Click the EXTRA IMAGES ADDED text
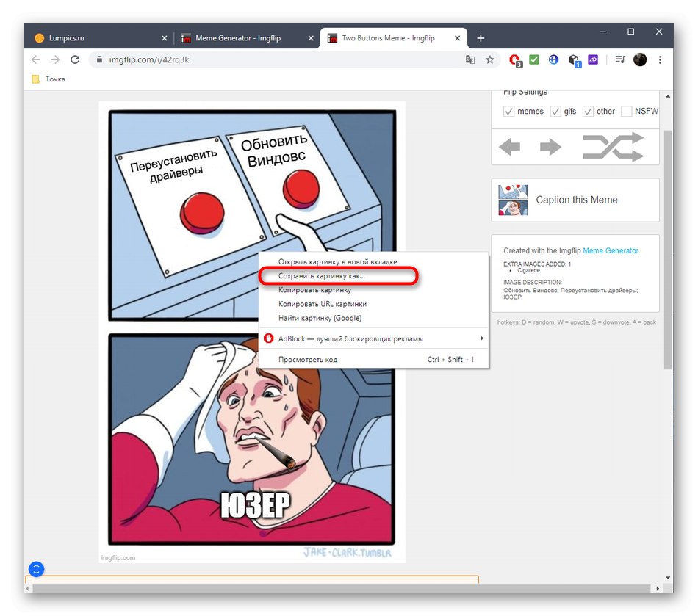Image resolution: width=698 pixels, height=616 pixels. [537, 264]
